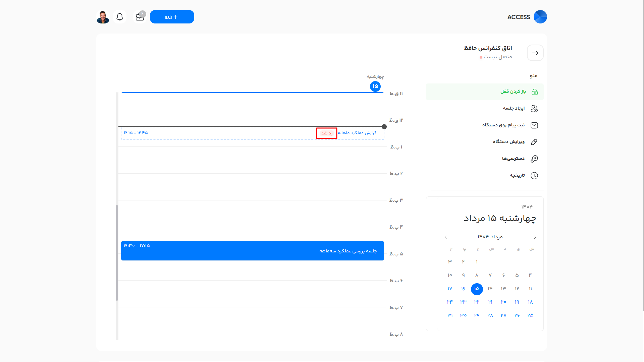This screenshot has height=362, width=644.
Task: Select day ۲۰ in the mini calendar
Action: (503, 302)
